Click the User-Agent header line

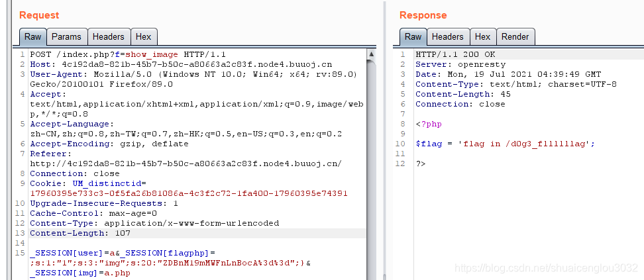(194, 74)
